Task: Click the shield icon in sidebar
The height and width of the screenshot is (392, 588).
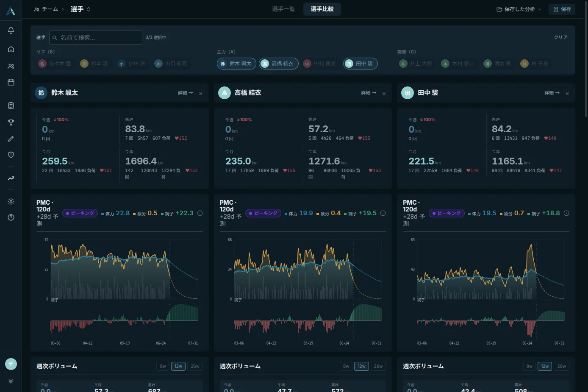Action: [x=11, y=155]
